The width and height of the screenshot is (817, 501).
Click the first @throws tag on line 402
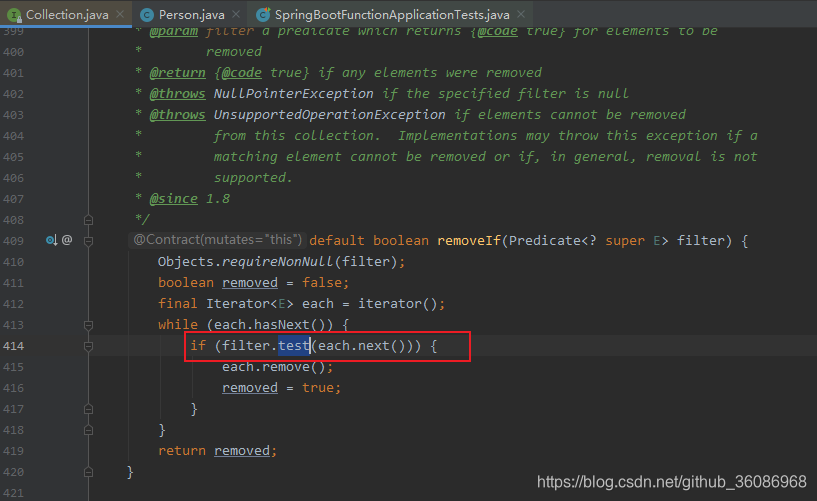[178, 93]
